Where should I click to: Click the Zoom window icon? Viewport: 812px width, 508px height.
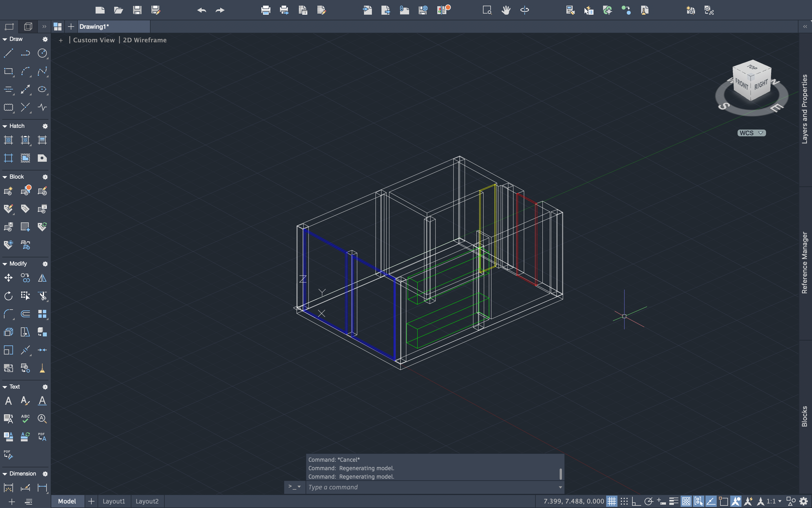click(x=487, y=10)
